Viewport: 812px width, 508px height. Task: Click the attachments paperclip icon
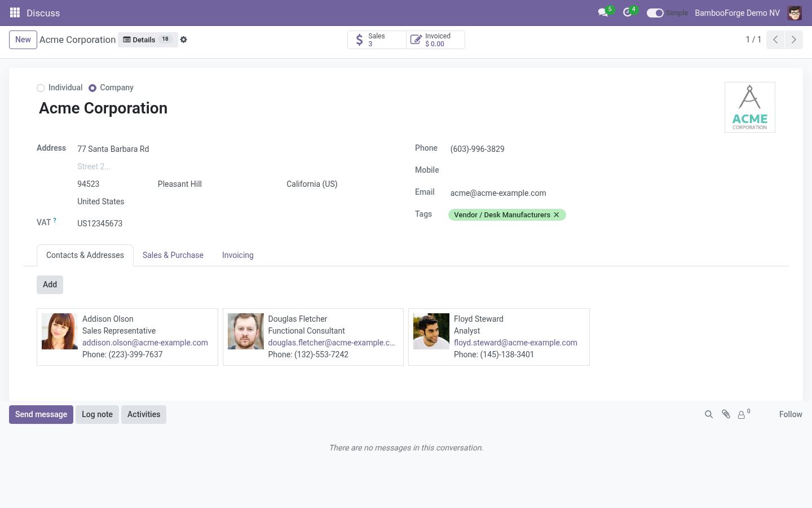(x=726, y=414)
